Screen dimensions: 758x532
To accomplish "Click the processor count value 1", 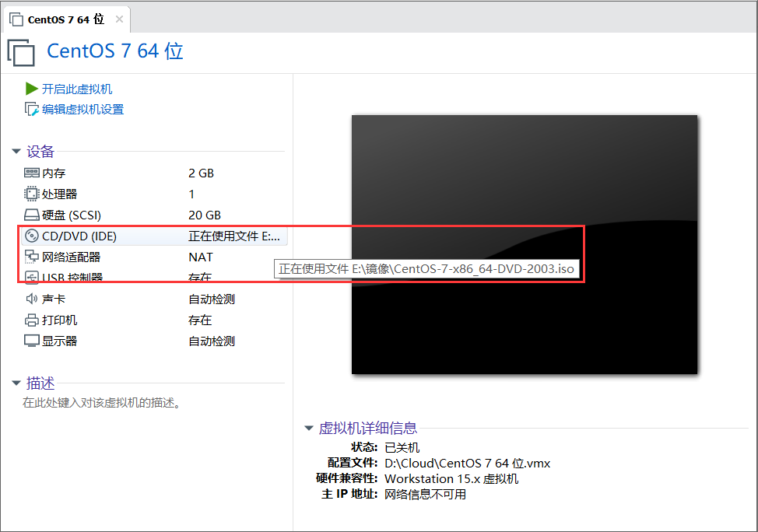I will coord(191,194).
